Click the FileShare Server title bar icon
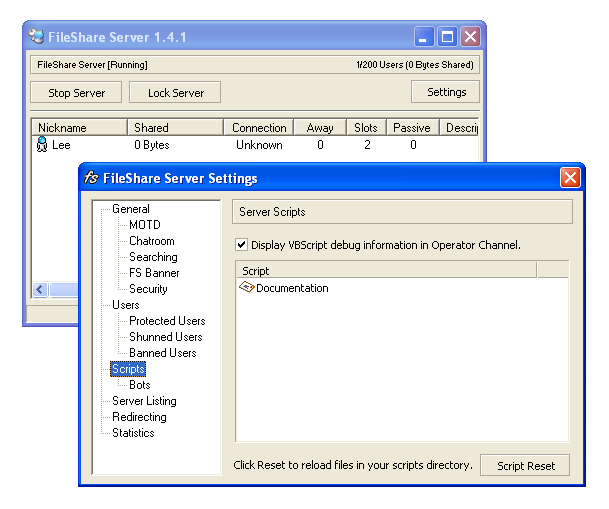This screenshot has height=509, width=609. pyautogui.click(x=36, y=37)
